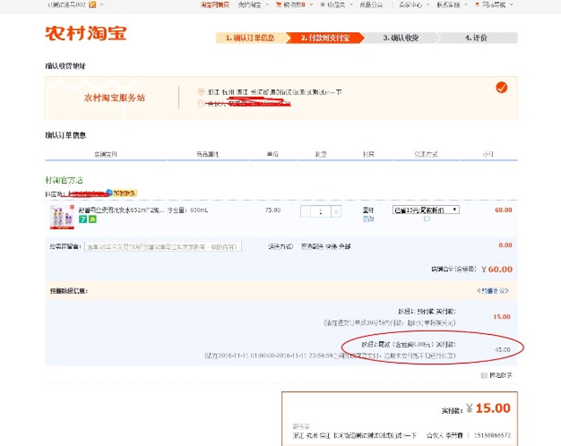Click the shampoo product title link
The width and height of the screenshot is (561, 446).
pos(121,210)
